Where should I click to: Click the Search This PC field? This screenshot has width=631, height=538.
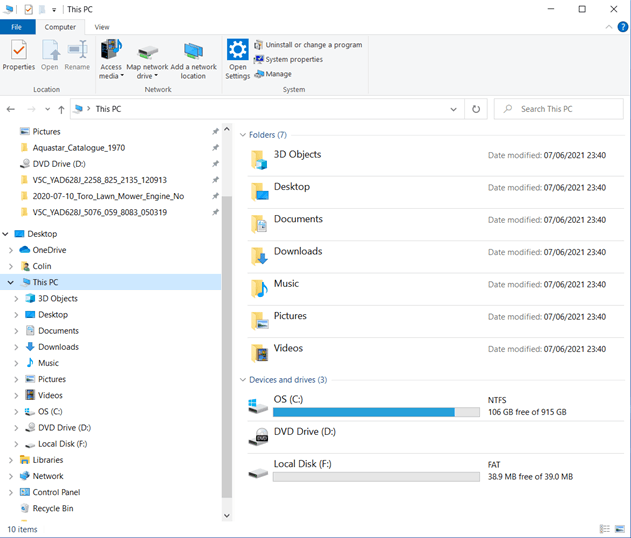559,109
